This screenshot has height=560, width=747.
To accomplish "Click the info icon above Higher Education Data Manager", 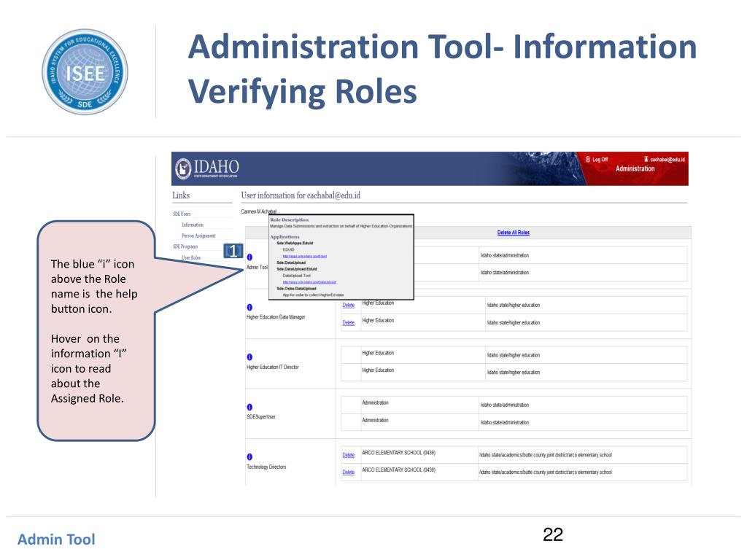I will tap(249, 307).
